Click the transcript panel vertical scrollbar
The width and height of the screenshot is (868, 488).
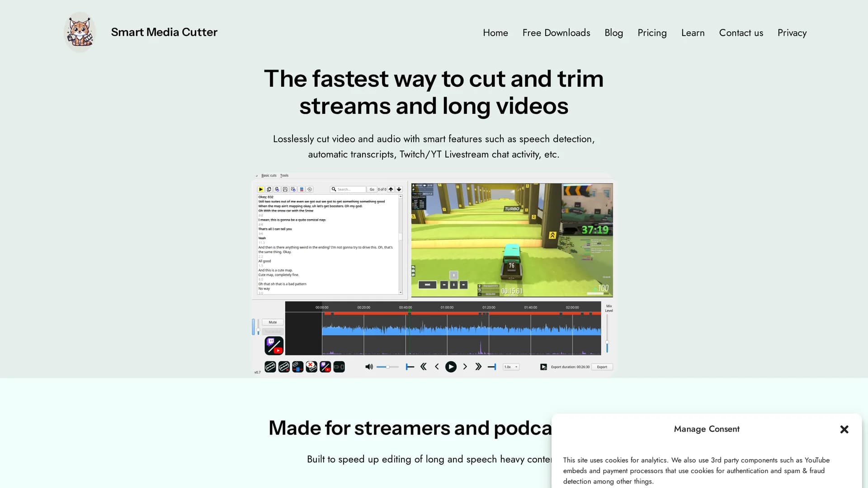(x=400, y=244)
